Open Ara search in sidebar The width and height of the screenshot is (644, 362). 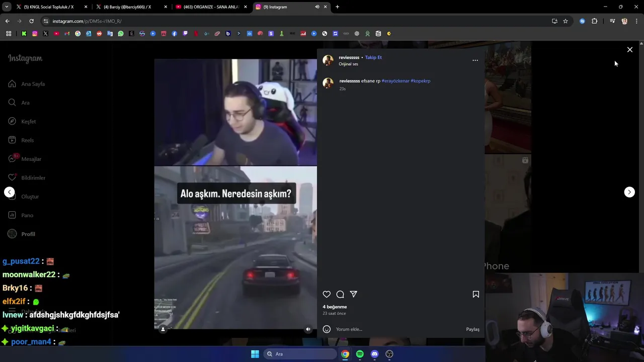(19, 103)
